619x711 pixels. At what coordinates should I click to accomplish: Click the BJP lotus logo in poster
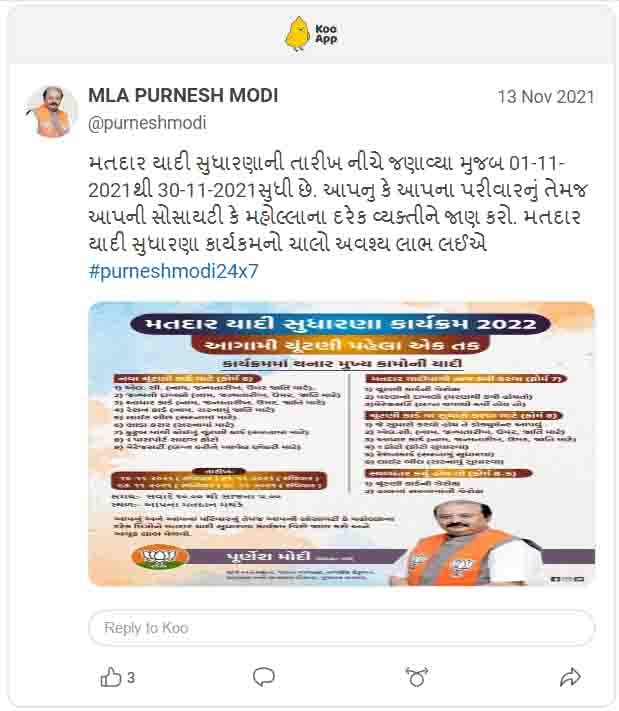coord(159,557)
